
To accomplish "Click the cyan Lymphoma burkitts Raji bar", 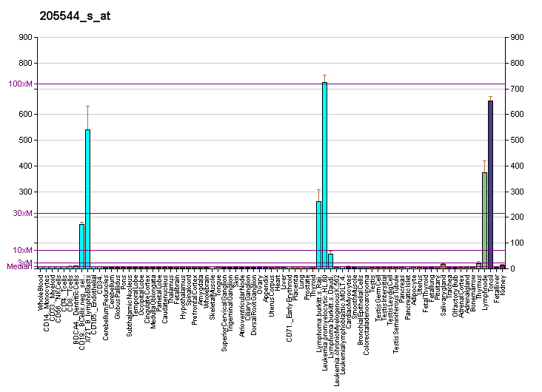I will pos(318,235).
